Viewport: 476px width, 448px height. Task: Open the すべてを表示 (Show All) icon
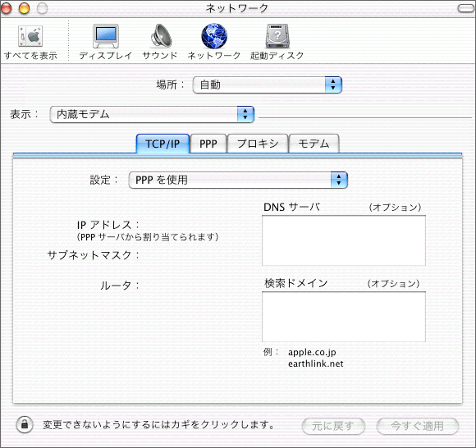[30, 36]
